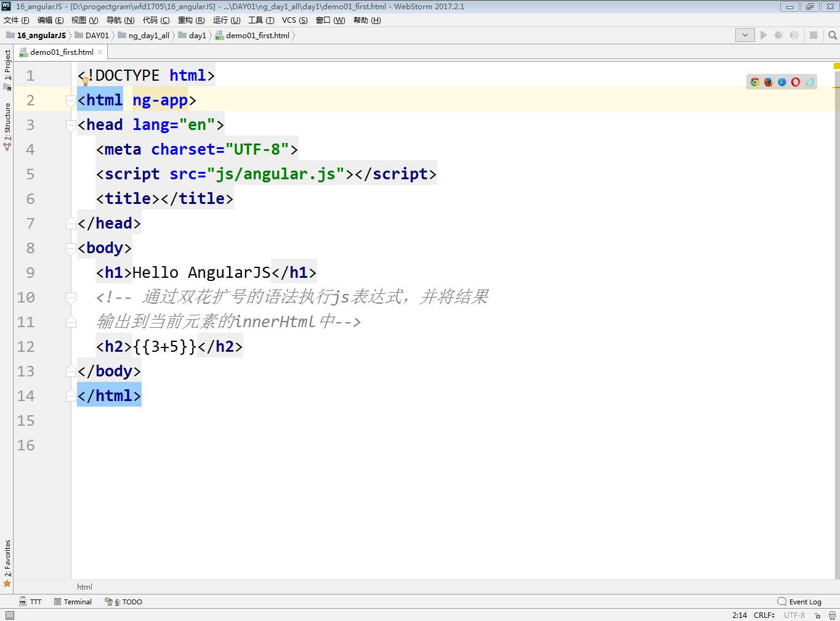Collapse the comment fold on line 10
840x621 pixels.
[x=71, y=298]
